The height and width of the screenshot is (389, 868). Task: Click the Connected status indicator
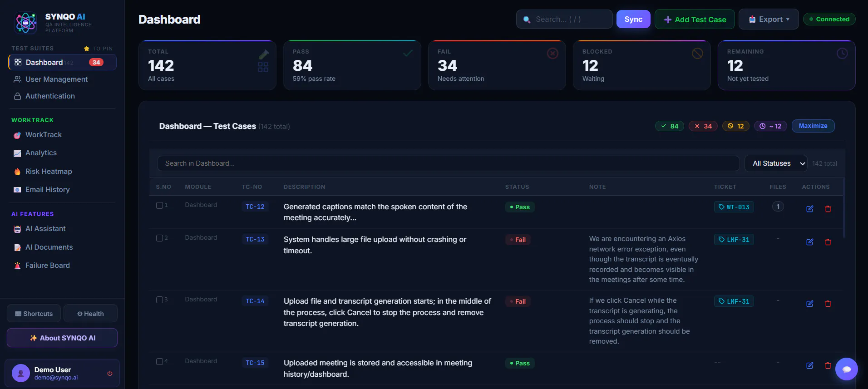coord(829,19)
